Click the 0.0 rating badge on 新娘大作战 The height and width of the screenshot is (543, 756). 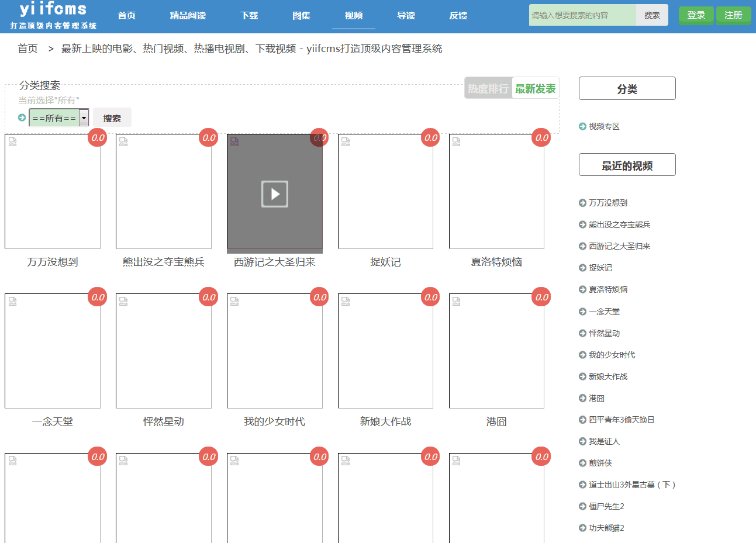click(x=431, y=298)
